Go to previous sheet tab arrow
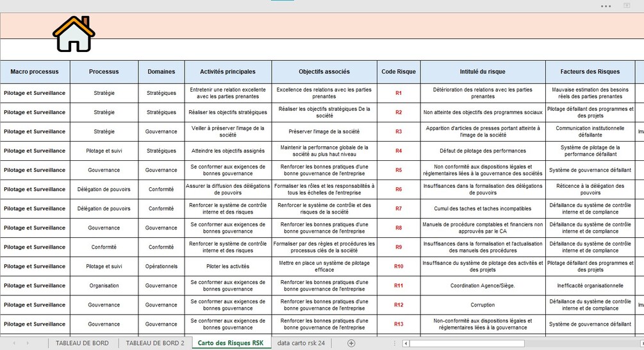This screenshot has width=644, height=350. [x=14, y=343]
